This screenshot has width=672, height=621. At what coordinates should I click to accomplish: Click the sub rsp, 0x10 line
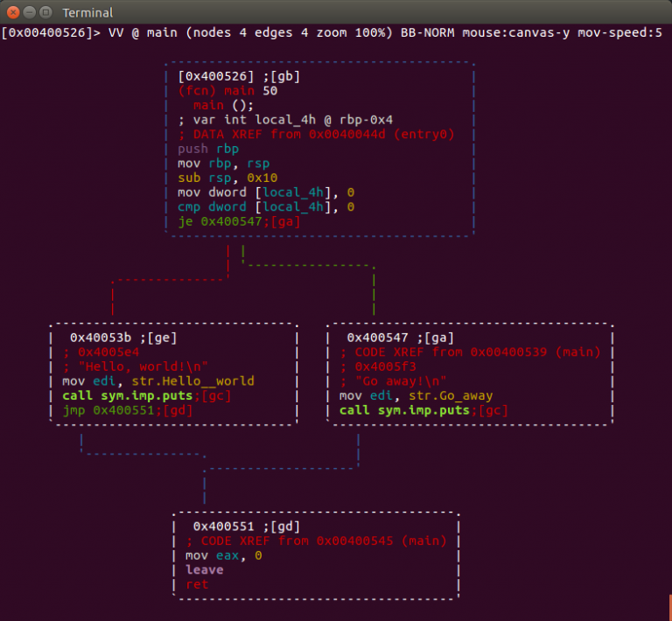(227, 178)
